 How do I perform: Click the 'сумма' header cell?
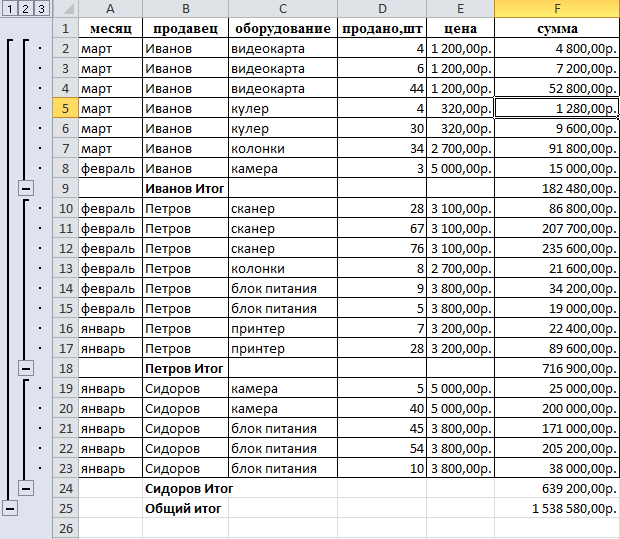pos(557,28)
